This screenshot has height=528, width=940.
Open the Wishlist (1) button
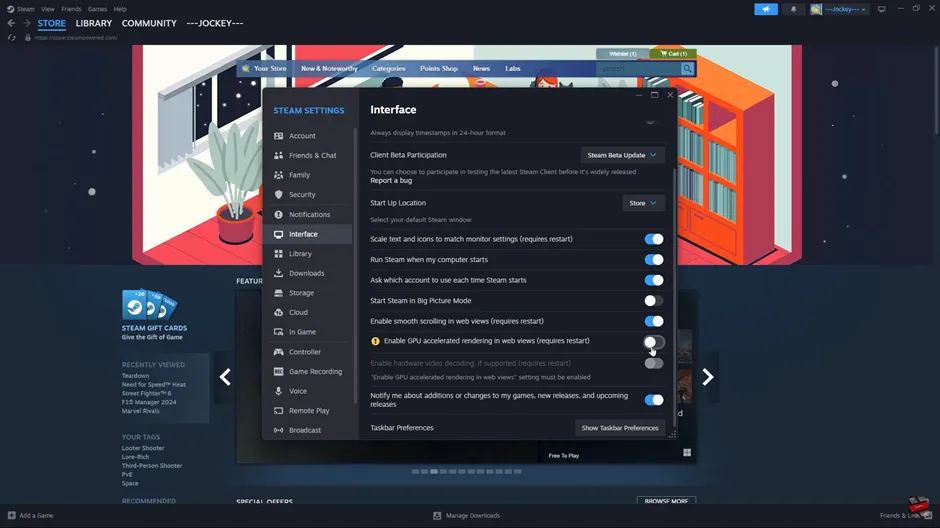[x=622, y=54]
